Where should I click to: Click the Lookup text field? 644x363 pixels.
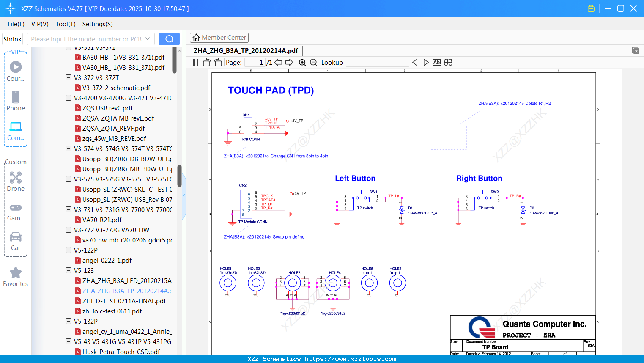(x=377, y=62)
